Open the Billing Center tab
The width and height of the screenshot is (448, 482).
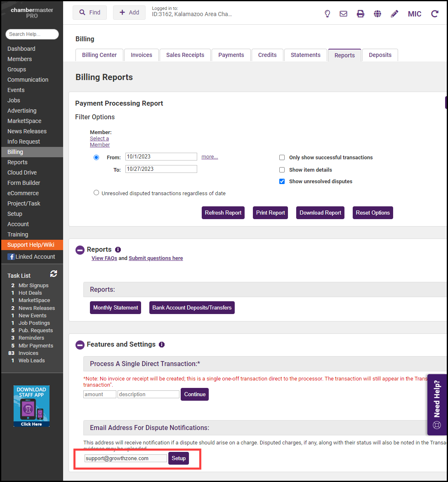click(99, 55)
